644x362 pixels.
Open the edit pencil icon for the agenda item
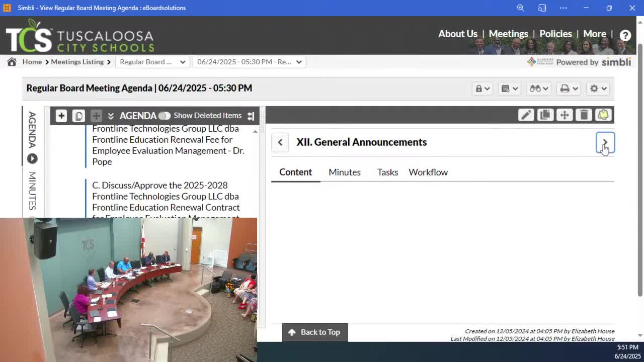point(526,115)
